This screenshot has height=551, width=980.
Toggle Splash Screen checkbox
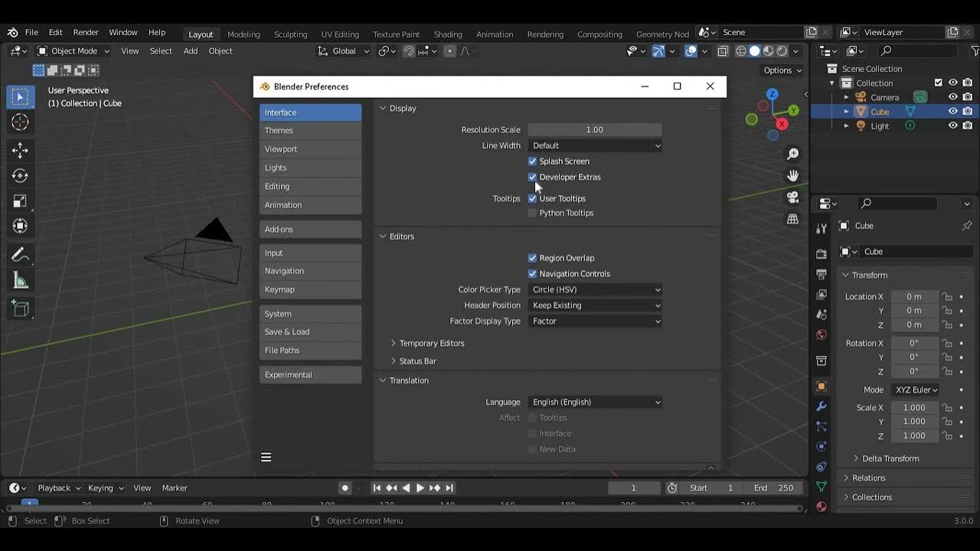[x=532, y=161]
